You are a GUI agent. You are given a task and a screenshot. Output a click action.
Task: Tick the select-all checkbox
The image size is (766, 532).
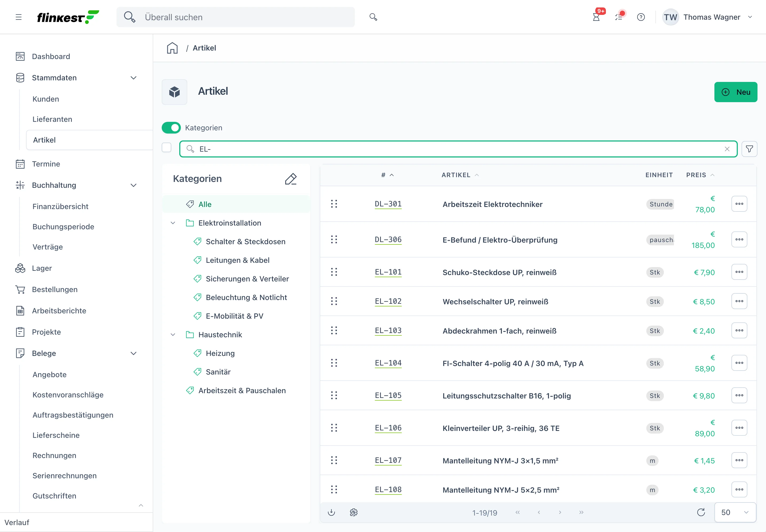pyautogui.click(x=166, y=148)
